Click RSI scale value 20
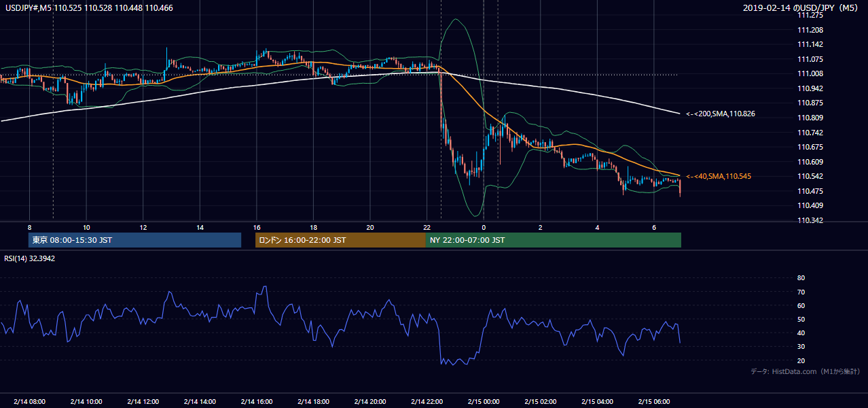This screenshot has width=868, height=408. point(801,360)
